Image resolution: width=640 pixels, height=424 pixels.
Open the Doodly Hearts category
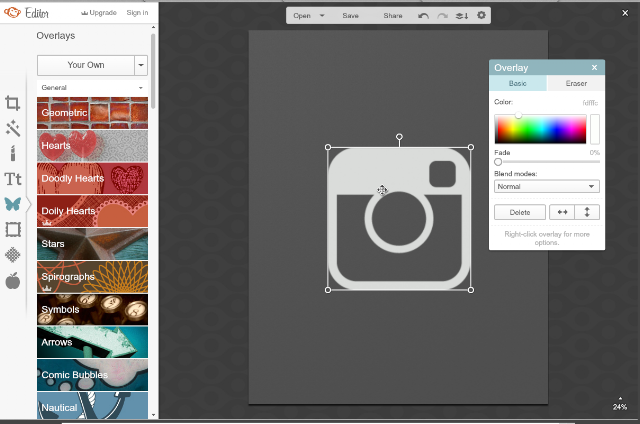point(93,178)
